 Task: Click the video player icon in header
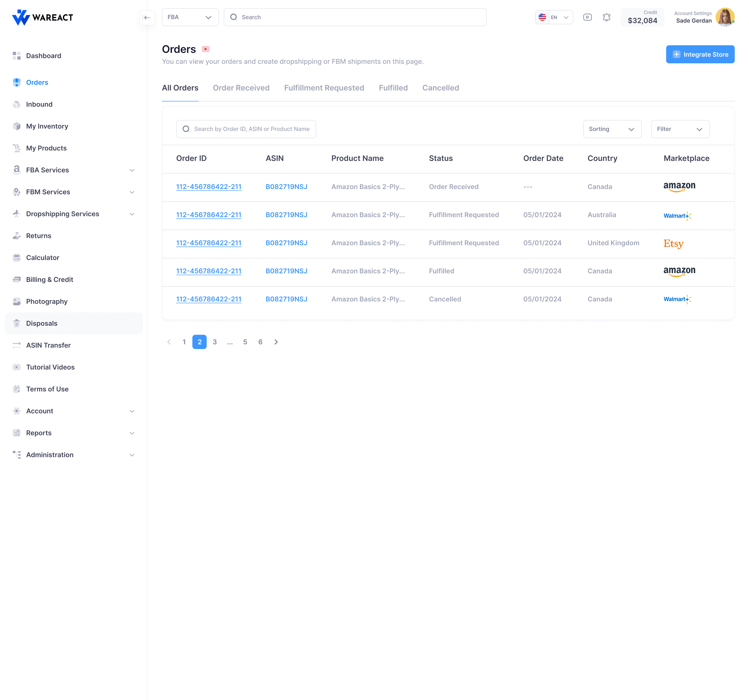587,17
